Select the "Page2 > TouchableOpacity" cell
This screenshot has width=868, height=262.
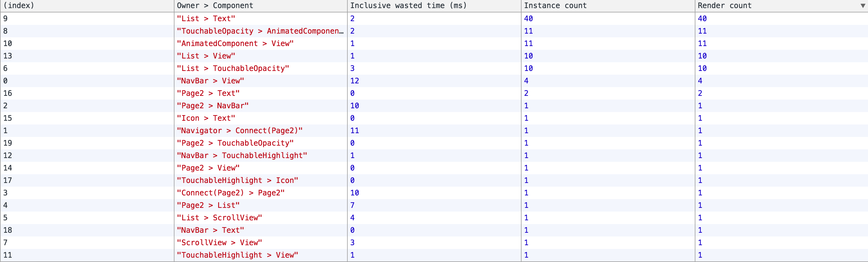pyautogui.click(x=260, y=143)
